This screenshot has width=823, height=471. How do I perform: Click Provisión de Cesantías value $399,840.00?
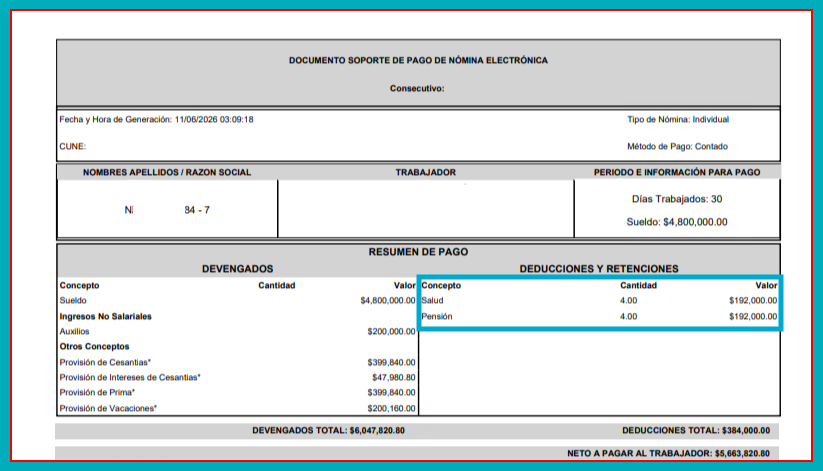click(392, 362)
